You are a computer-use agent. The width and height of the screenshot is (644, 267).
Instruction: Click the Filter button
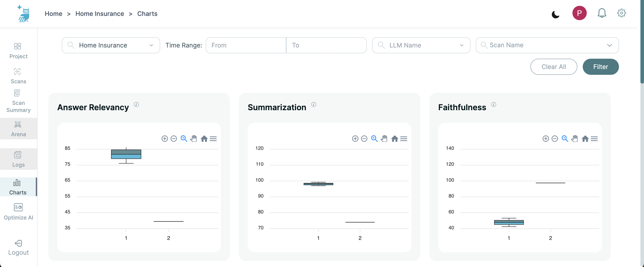point(600,67)
